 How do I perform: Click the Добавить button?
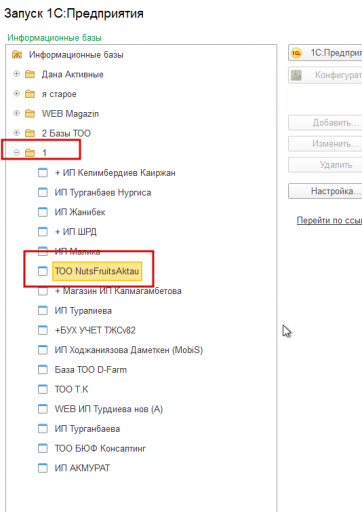coord(325,123)
